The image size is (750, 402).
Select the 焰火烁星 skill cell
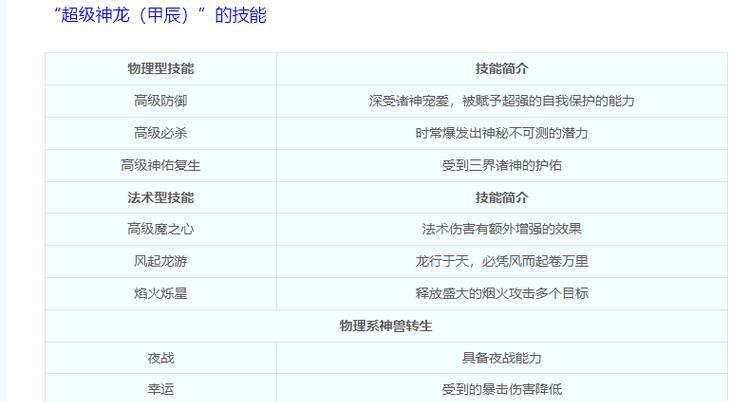[x=161, y=293]
